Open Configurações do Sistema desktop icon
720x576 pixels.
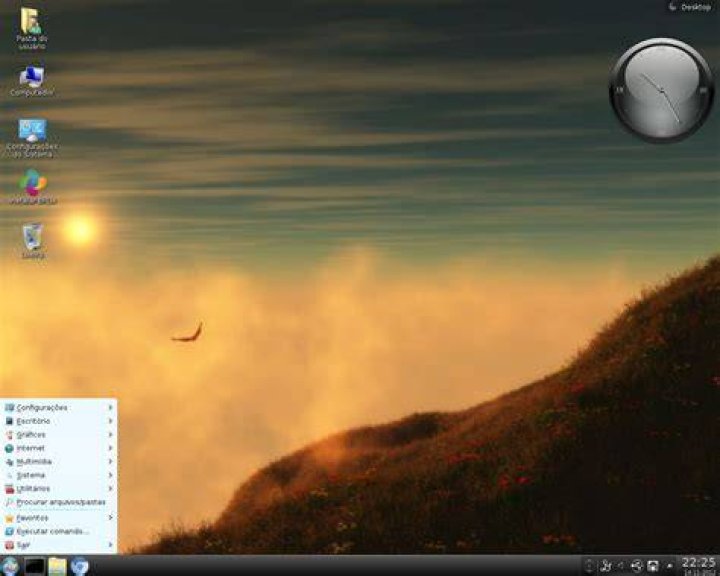pos(32,138)
